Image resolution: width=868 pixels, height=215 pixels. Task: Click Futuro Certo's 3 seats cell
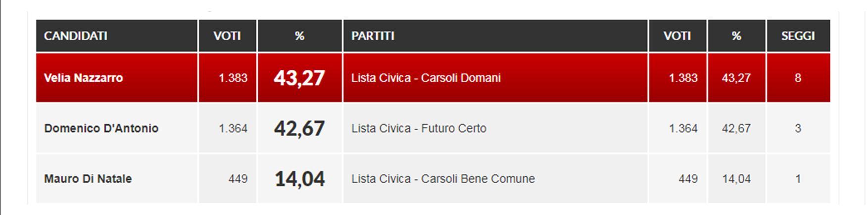click(x=798, y=128)
